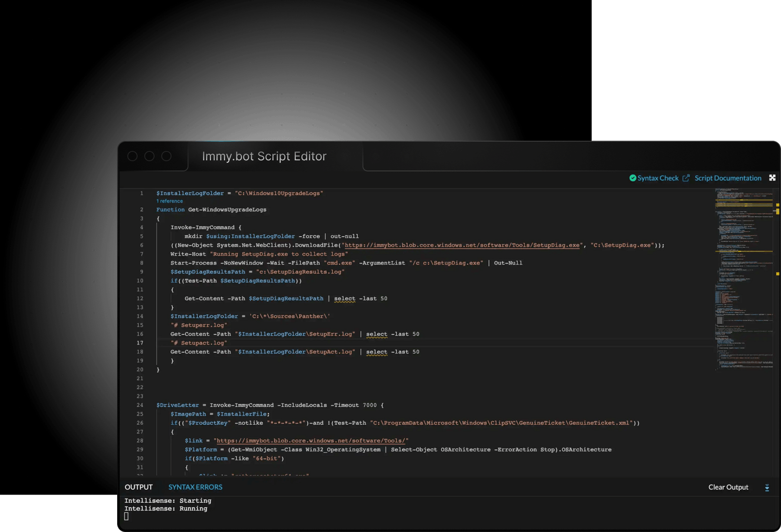The image size is (781, 532).
Task: Click the green traffic light circle
Action: click(166, 156)
